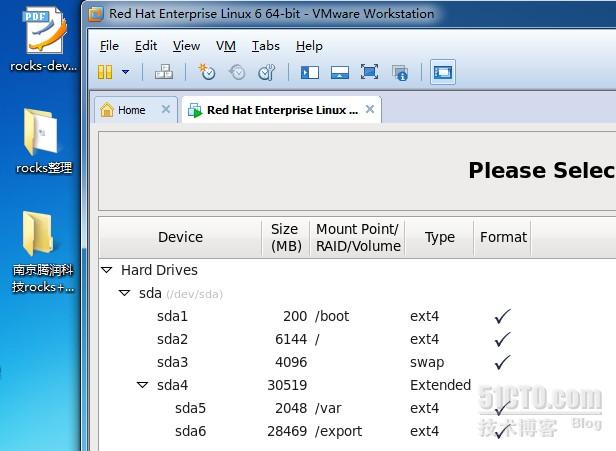This screenshot has width=616, height=451.
Task: Click the Send Ctrl+Alt+Del icon
Action: pos(164,72)
